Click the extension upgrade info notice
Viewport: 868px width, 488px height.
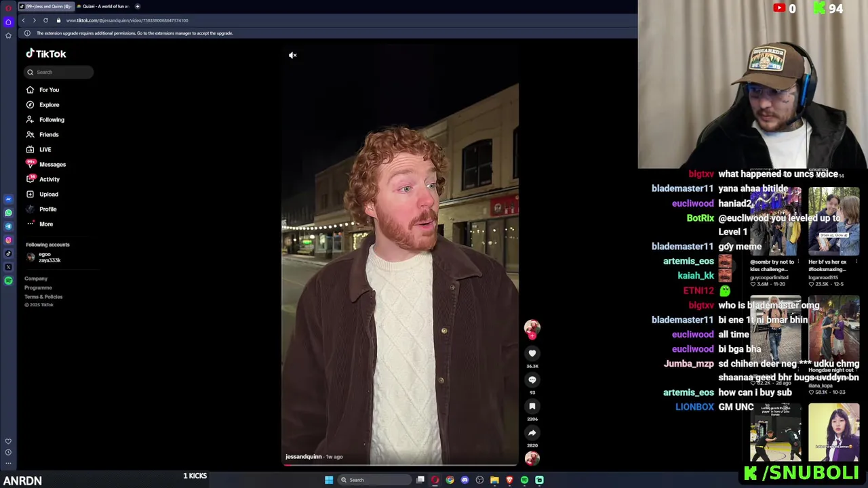(134, 33)
